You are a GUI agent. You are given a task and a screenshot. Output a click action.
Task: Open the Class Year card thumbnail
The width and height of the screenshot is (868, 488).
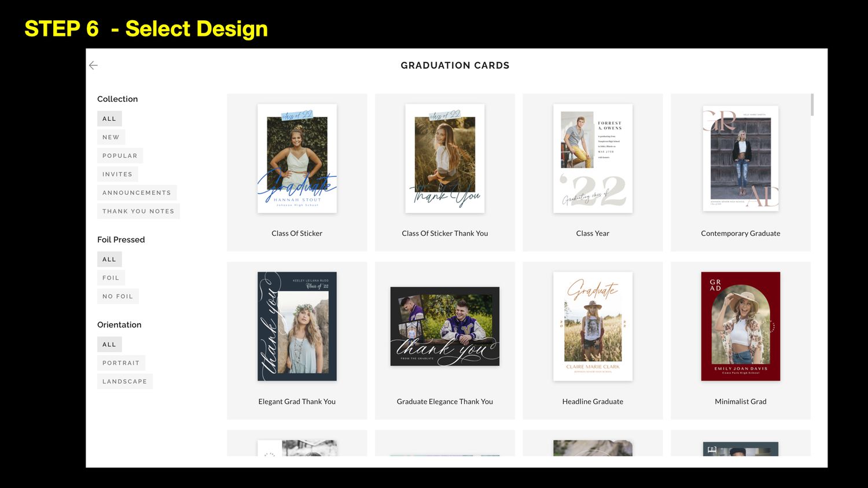tap(593, 158)
